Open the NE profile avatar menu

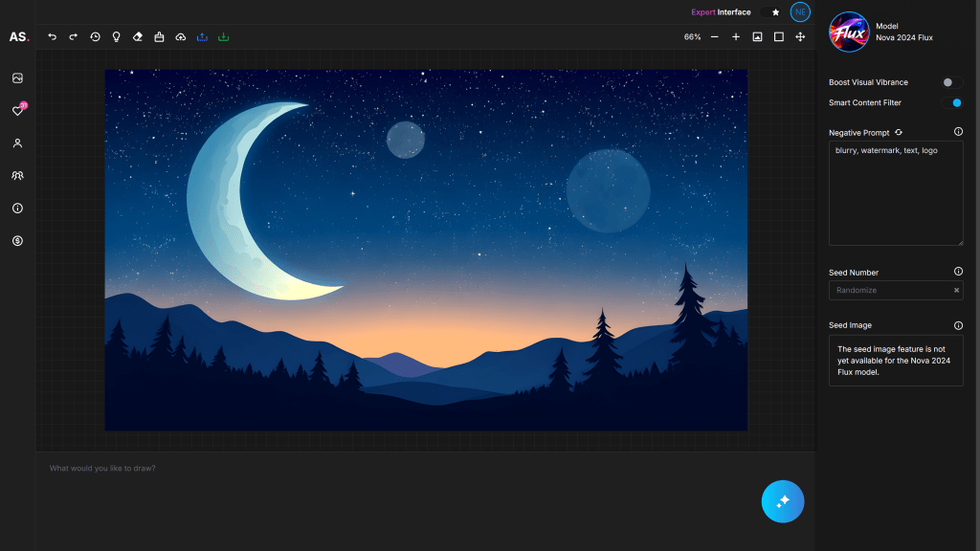800,12
